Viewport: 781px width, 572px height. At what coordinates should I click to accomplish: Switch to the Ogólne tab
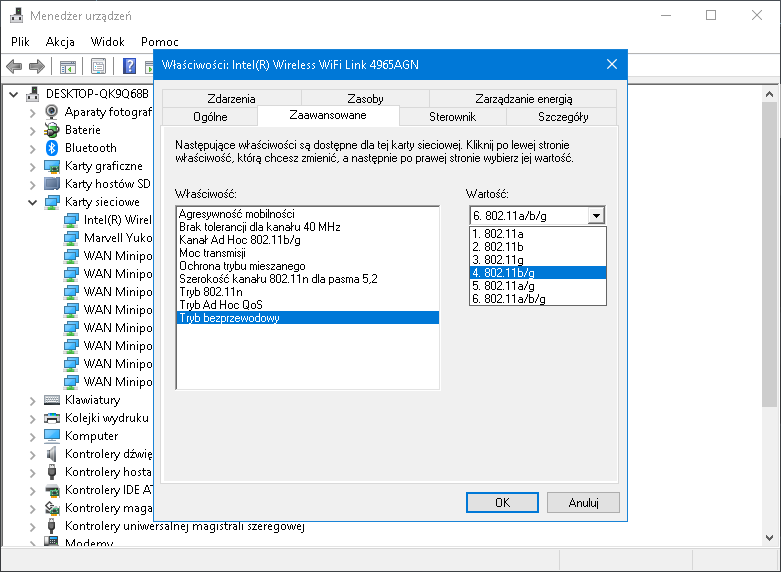point(210,117)
